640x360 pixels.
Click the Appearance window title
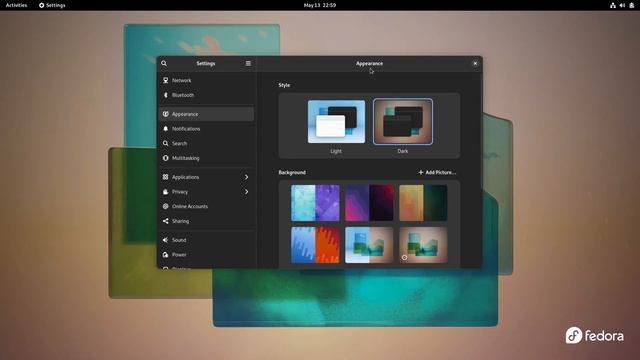[369, 64]
